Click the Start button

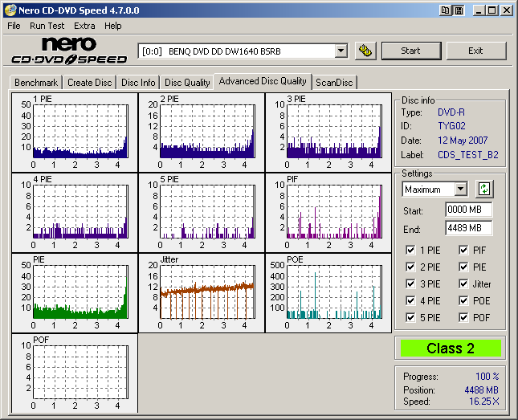[411, 51]
